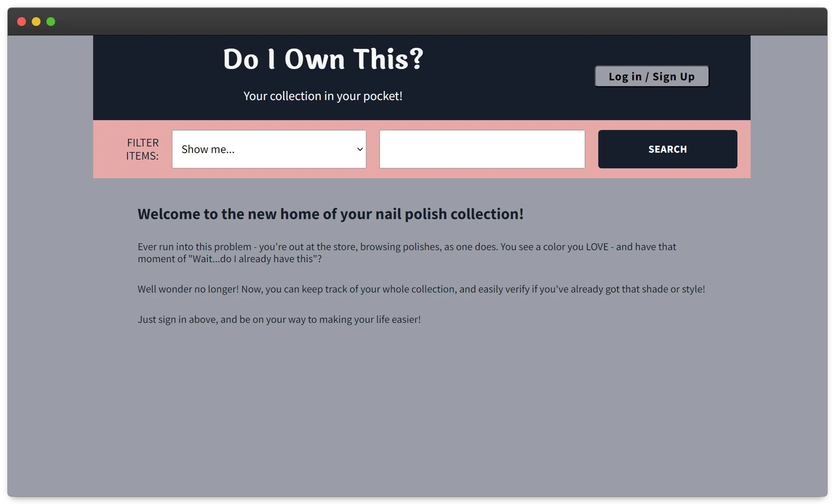Click the line "Just sign in above"
The width and height of the screenshot is (835, 504).
click(x=279, y=319)
